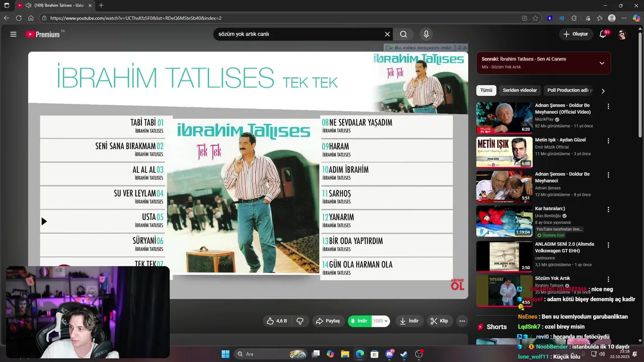Select the Seriden videolar filter chip

520,90
